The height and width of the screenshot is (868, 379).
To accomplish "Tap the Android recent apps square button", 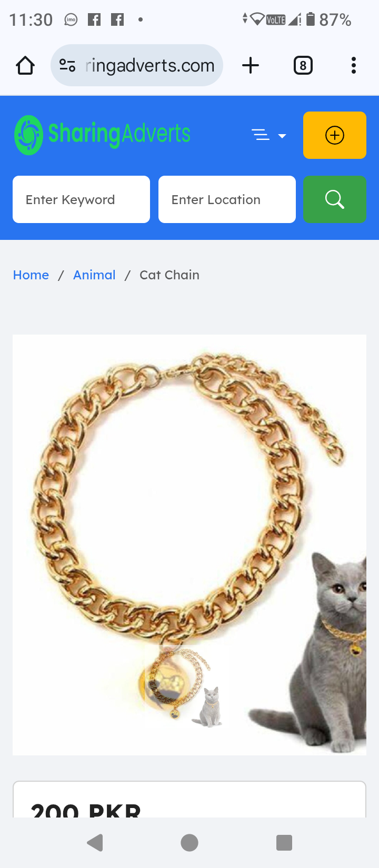I will pyautogui.click(x=284, y=843).
